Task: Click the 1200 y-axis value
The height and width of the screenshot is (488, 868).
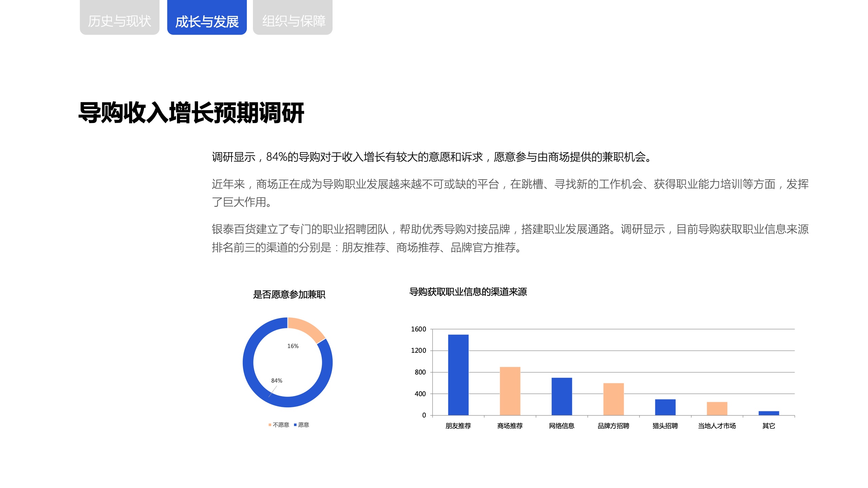Action: coord(418,350)
